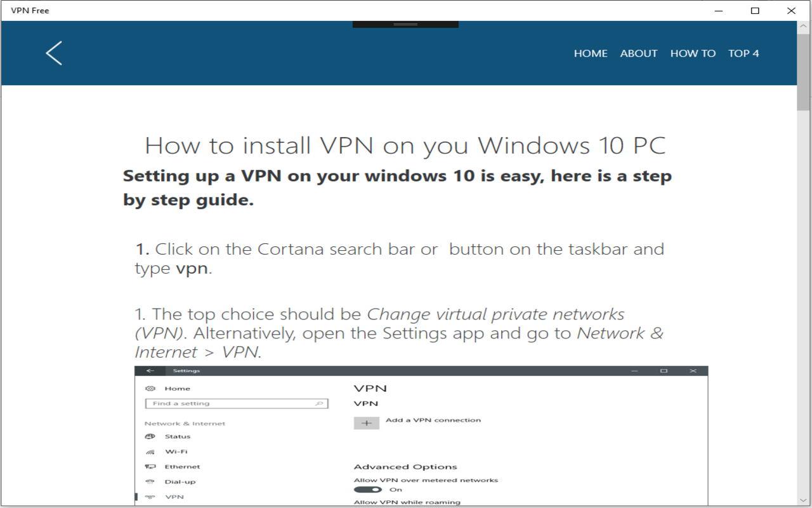Click 'Dial-up' in the pictured Settings sidebar
Screen dimensions: 812x508
(x=180, y=482)
